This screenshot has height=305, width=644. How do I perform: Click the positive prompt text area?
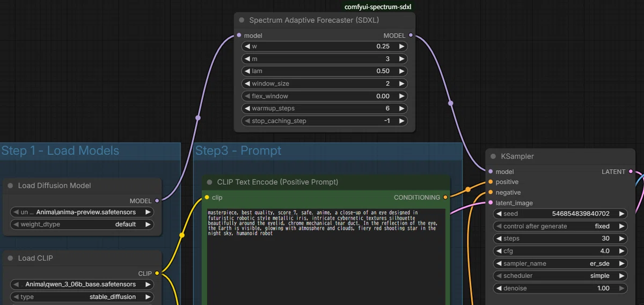[x=326, y=256]
